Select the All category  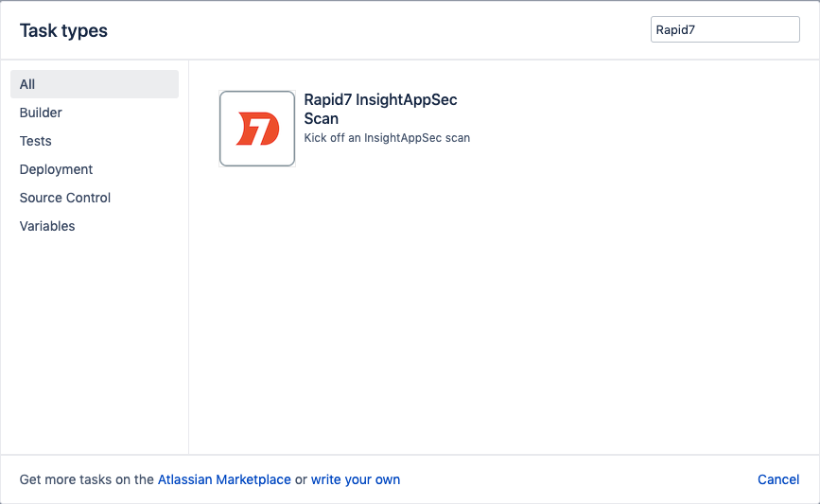94,84
